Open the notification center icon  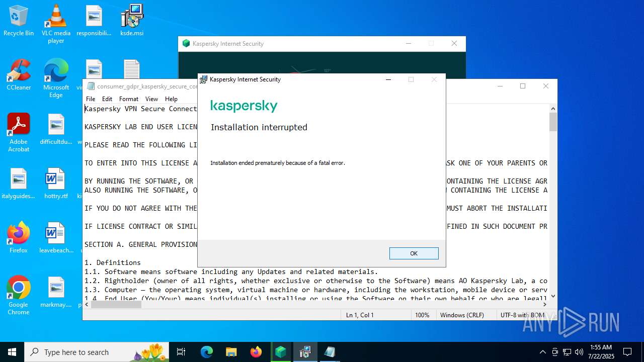click(627, 352)
